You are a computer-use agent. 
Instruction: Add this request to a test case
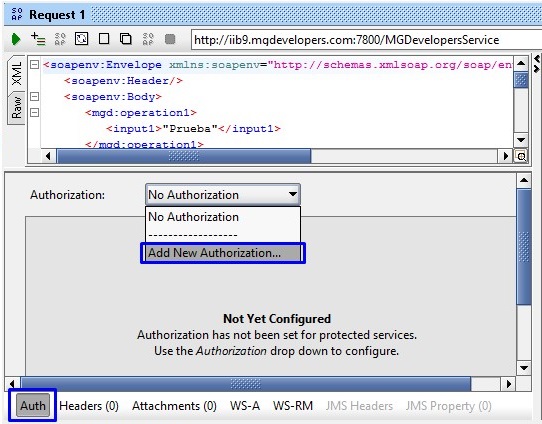[38, 39]
